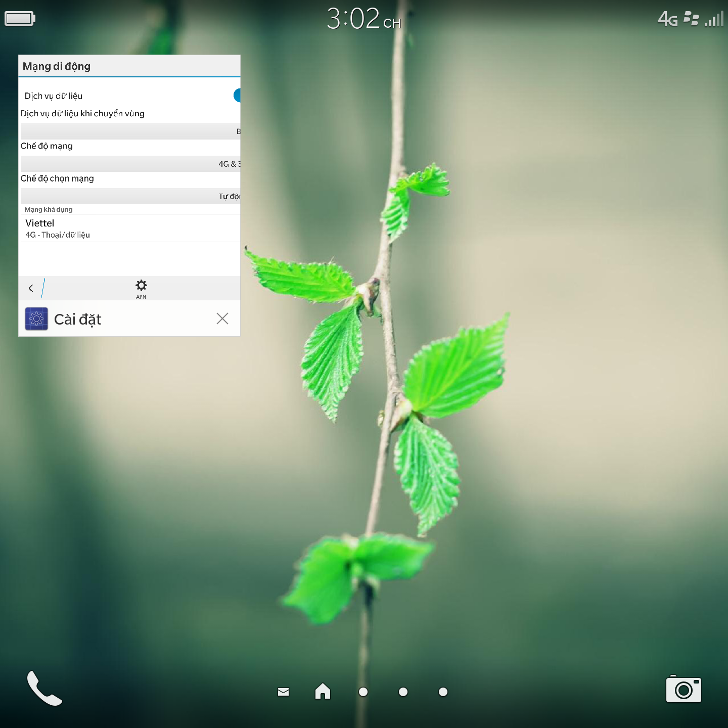The width and height of the screenshot is (728, 728).
Task: Select the Viettel network entry
Action: [129, 229]
